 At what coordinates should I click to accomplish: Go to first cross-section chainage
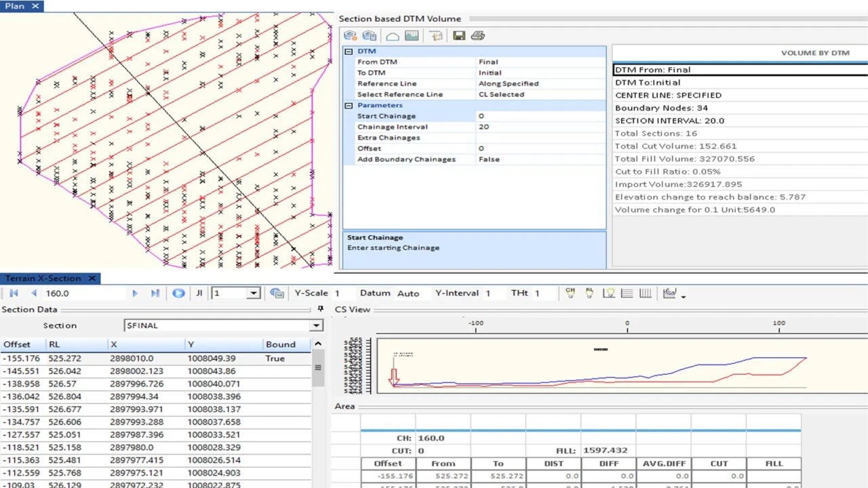point(14,293)
